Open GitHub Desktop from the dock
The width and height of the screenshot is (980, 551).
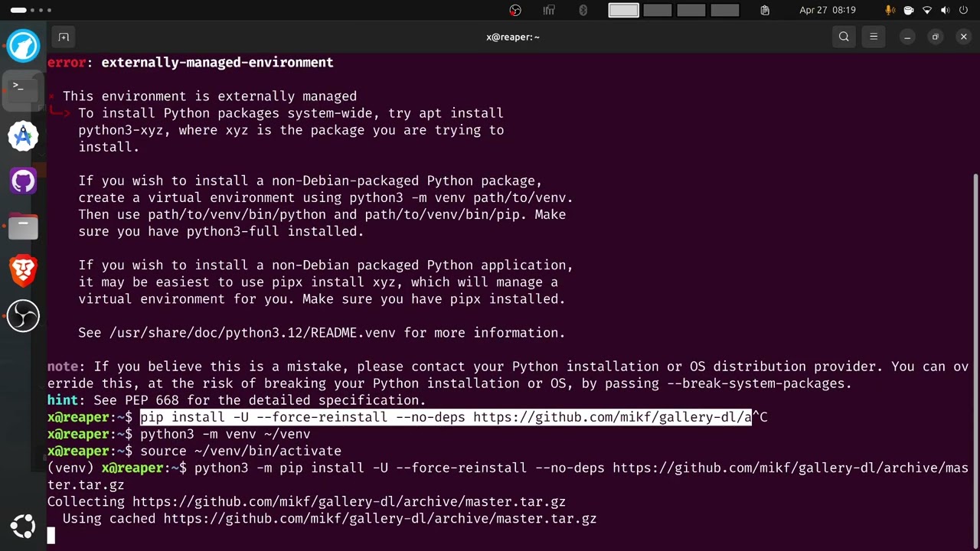tap(23, 181)
